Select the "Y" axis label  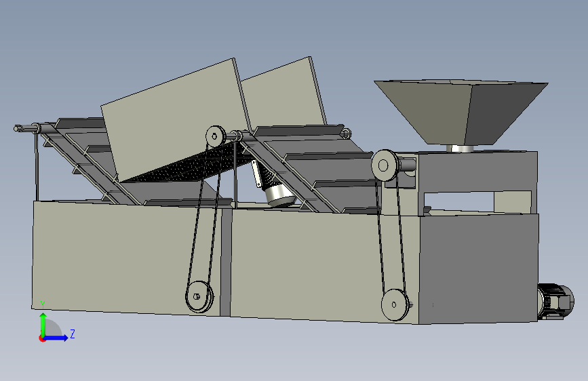click(43, 305)
